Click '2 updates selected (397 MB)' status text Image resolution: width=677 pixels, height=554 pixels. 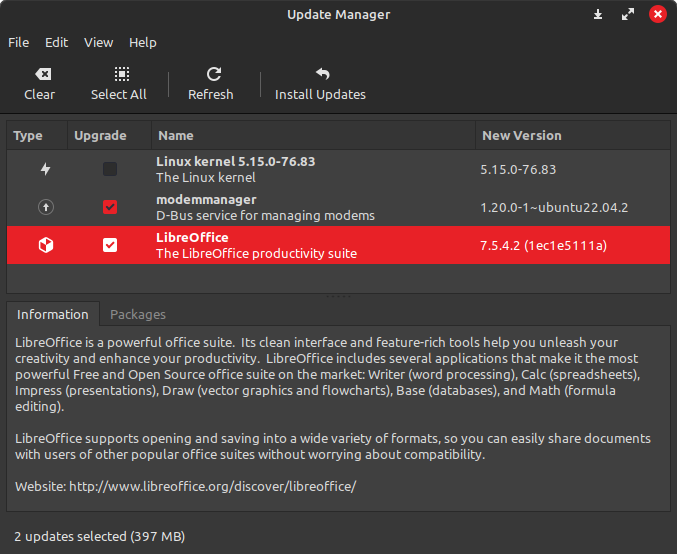pyautogui.click(x=100, y=536)
